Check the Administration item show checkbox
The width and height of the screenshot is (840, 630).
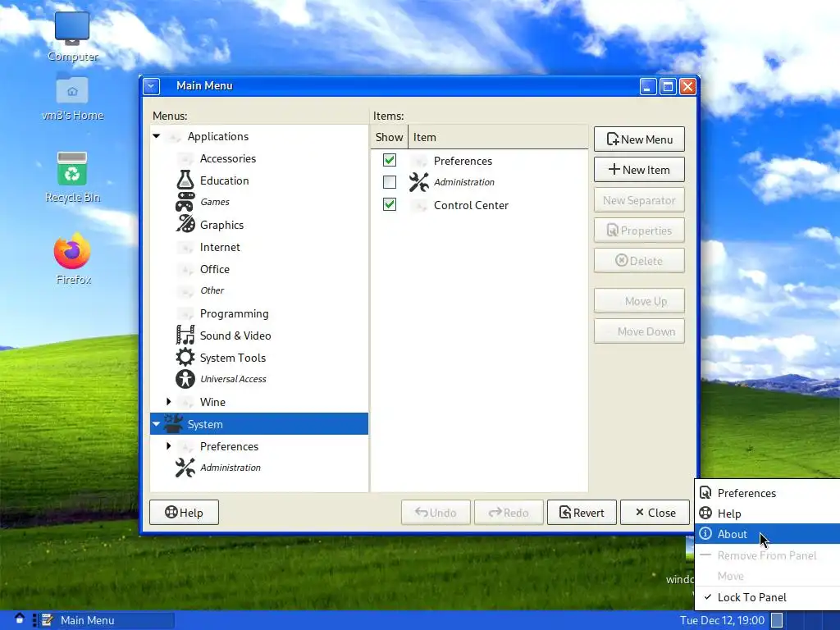pyautogui.click(x=390, y=182)
